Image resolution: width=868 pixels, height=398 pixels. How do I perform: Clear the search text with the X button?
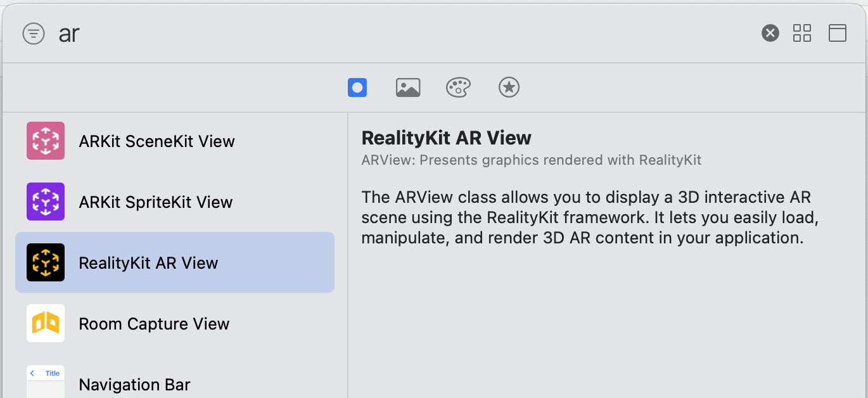tap(770, 33)
